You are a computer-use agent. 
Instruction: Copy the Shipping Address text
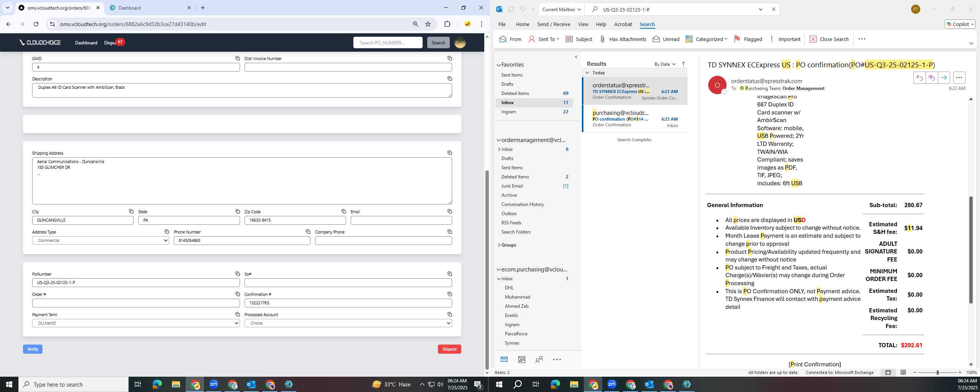[x=449, y=153]
